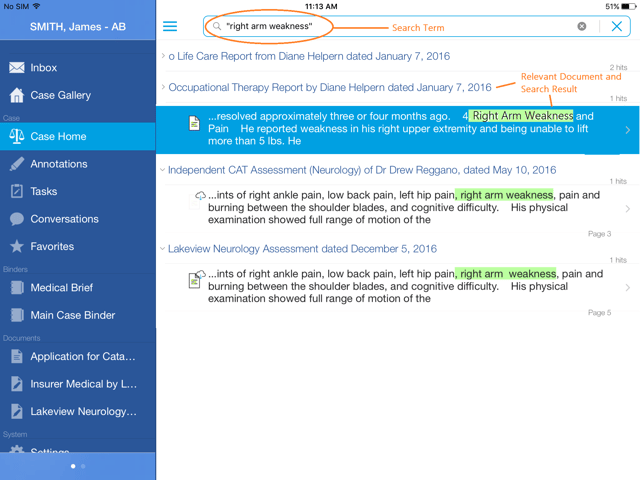The width and height of the screenshot is (640, 480).
Task: Click the 11:13 AM clock
Action: pyautogui.click(x=321, y=7)
